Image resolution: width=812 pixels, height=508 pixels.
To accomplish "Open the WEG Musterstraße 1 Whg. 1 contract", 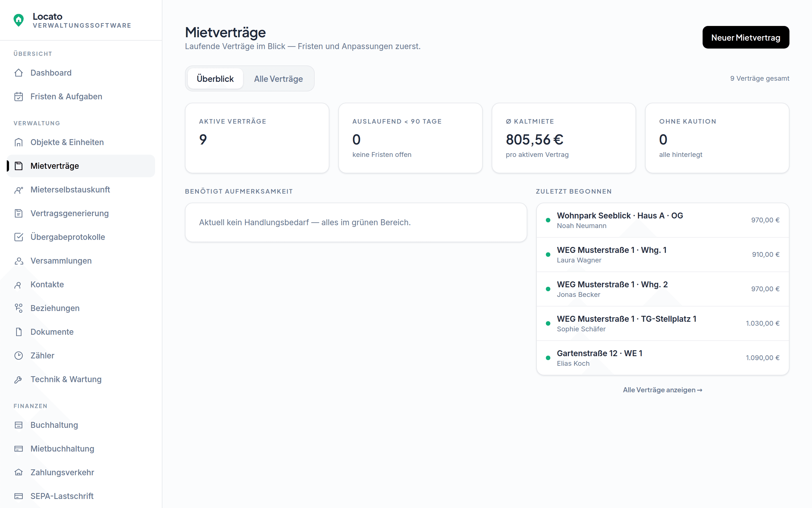I will 662,255.
